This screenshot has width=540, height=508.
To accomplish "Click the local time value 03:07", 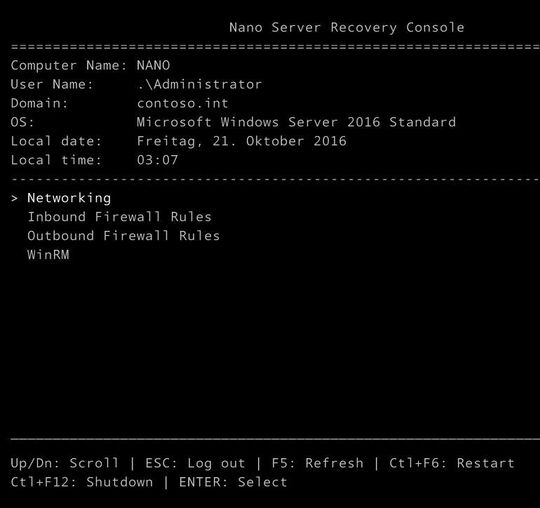I will [x=157, y=160].
